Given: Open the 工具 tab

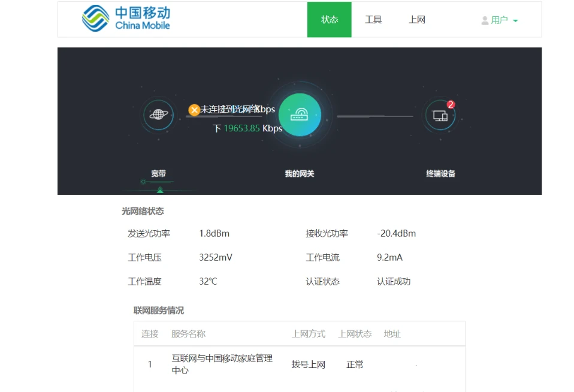Looking at the screenshot, I should (x=373, y=20).
